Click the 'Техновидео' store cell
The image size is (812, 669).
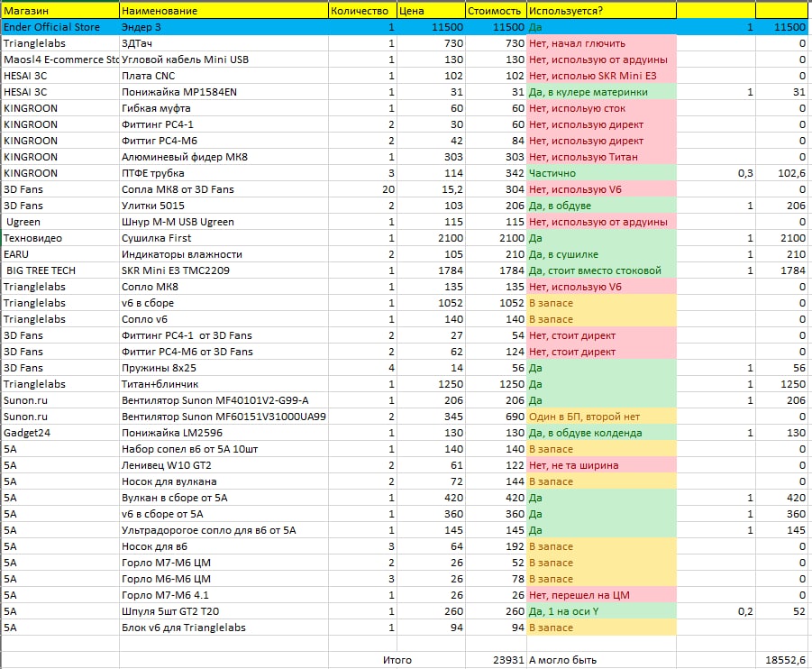[x=60, y=238]
